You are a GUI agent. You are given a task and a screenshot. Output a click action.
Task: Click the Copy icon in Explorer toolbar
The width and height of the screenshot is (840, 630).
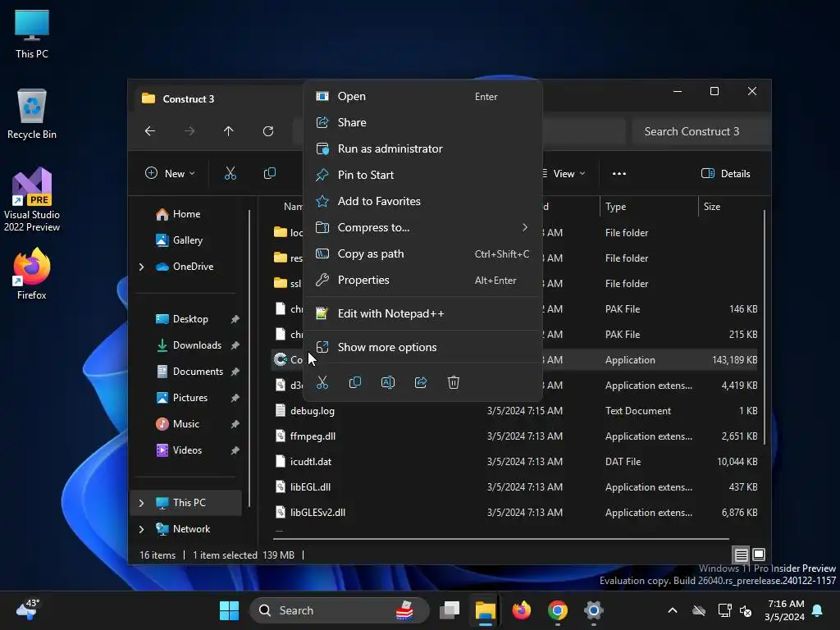point(269,174)
